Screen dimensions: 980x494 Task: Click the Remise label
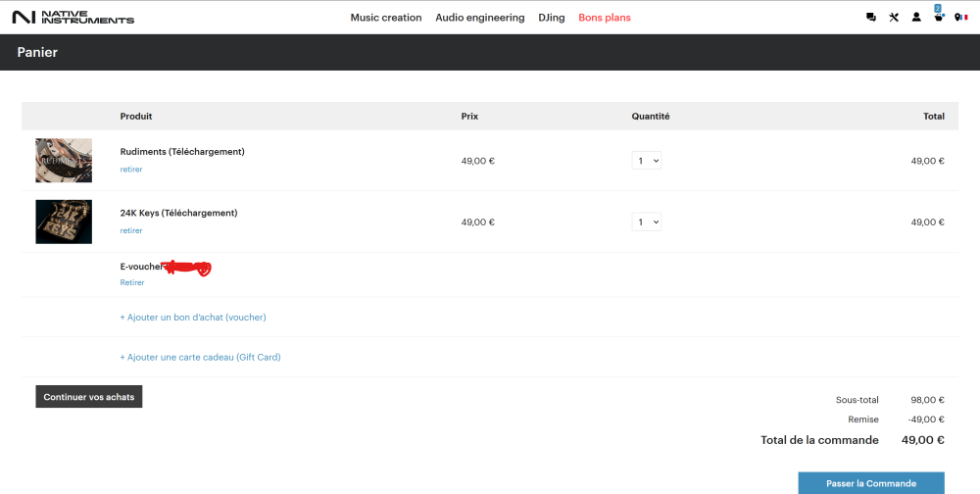(x=863, y=420)
